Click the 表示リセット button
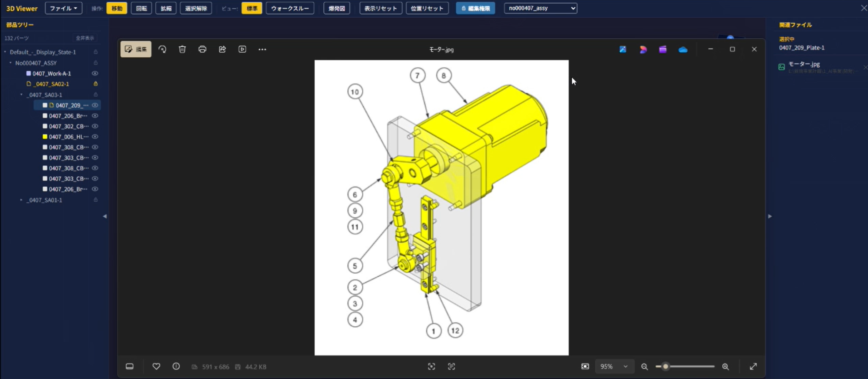 [380, 8]
